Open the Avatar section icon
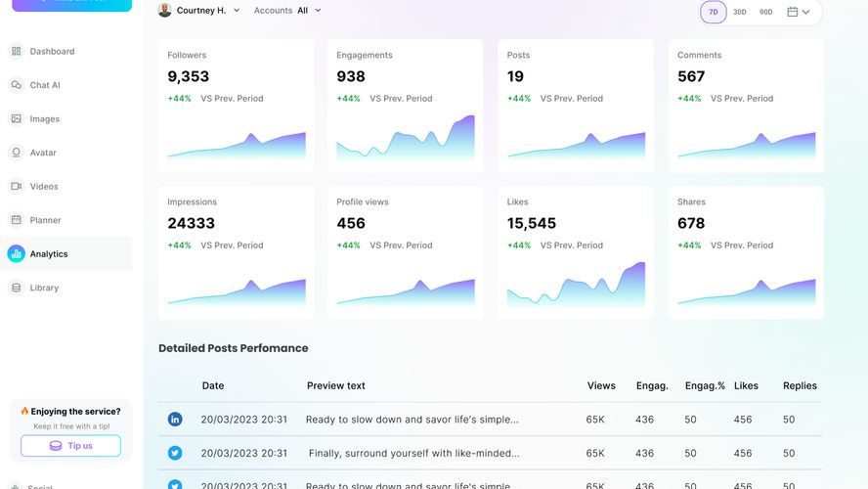 tap(17, 153)
